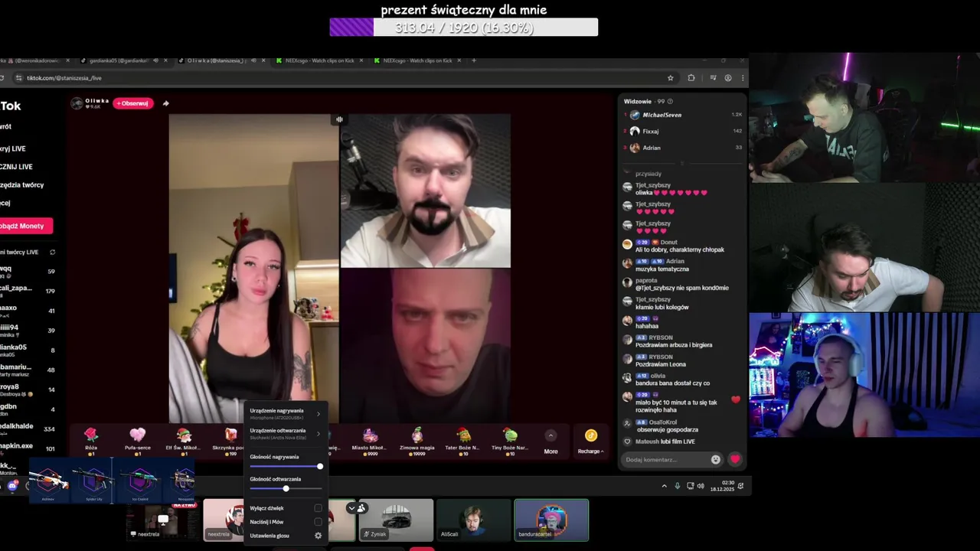The height and width of the screenshot is (551, 980).
Task: Show hidden system tray icons
Action: pyautogui.click(x=664, y=486)
